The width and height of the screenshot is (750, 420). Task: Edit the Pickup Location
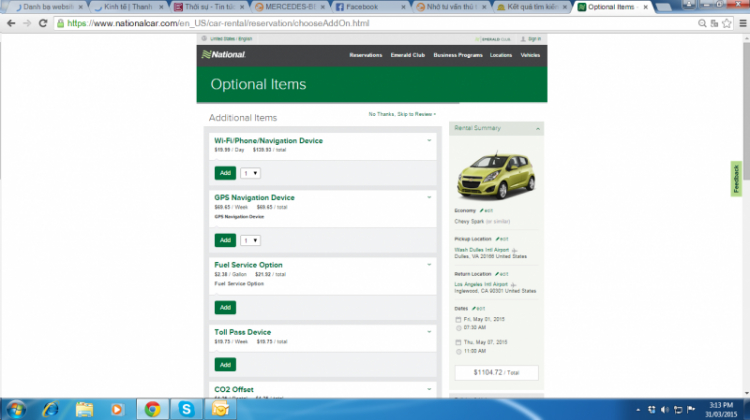[x=502, y=239]
